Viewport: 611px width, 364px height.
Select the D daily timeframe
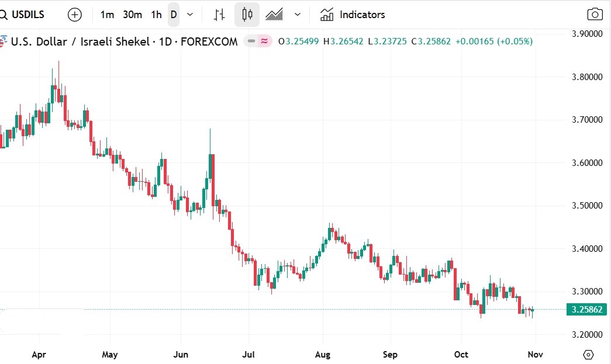(174, 15)
